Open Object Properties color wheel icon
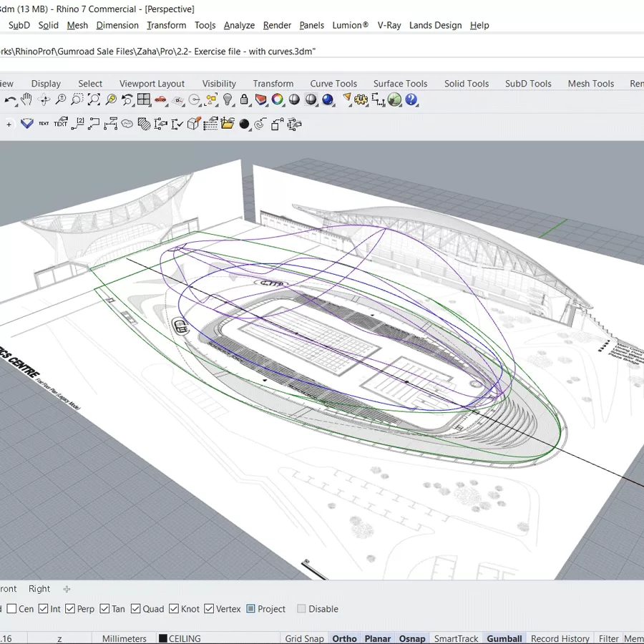 click(x=278, y=99)
